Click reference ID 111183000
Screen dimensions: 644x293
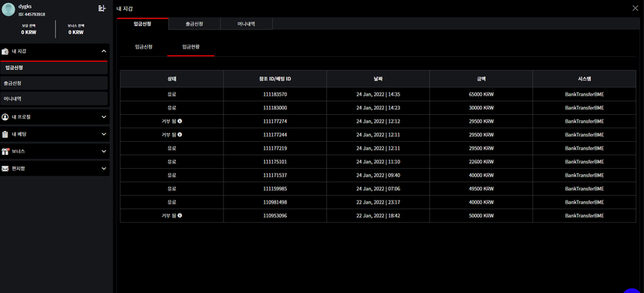pyautogui.click(x=275, y=108)
